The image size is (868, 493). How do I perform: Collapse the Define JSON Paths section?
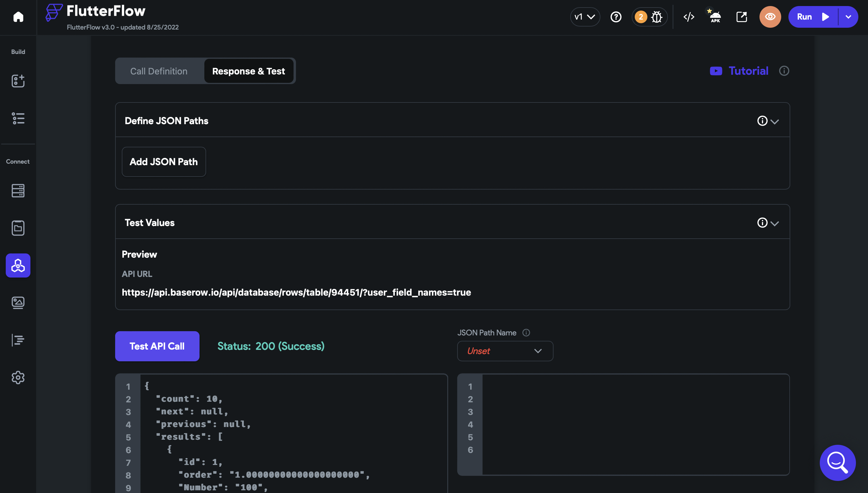[x=774, y=121]
